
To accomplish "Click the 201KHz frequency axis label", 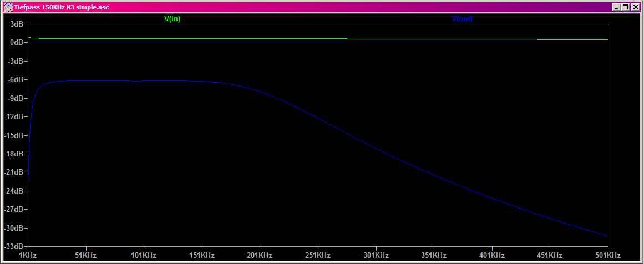I will 260,255.
